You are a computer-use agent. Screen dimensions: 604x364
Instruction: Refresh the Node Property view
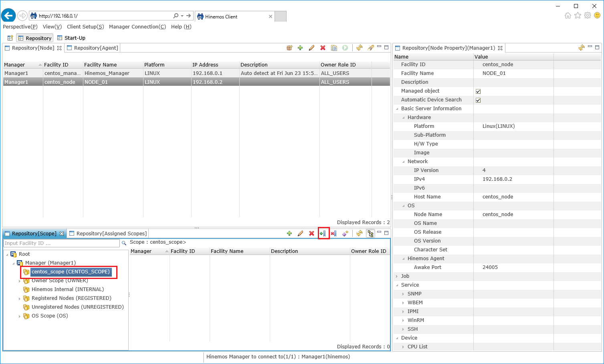tap(582, 48)
